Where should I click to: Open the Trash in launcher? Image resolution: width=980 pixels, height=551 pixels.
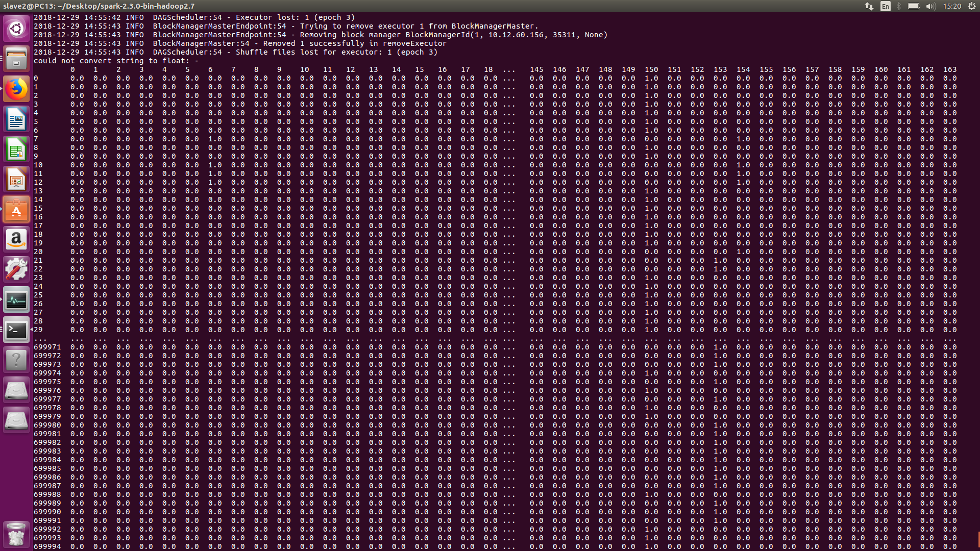(16, 534)
